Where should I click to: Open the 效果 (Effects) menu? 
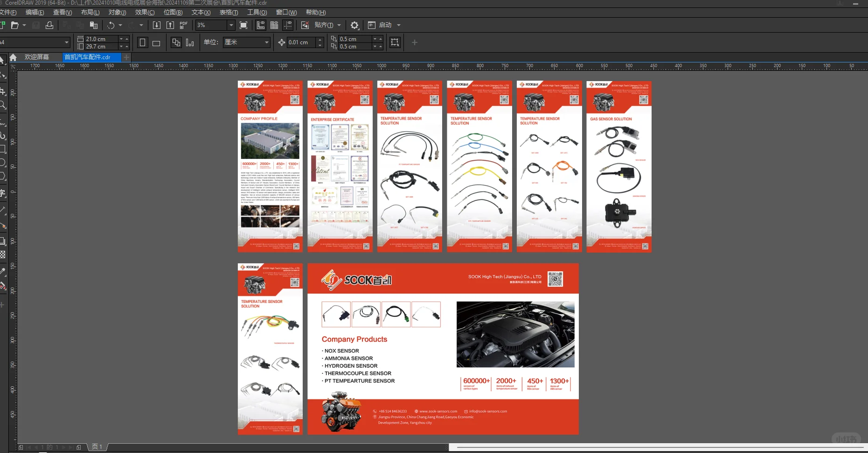(x=145, y=12)
